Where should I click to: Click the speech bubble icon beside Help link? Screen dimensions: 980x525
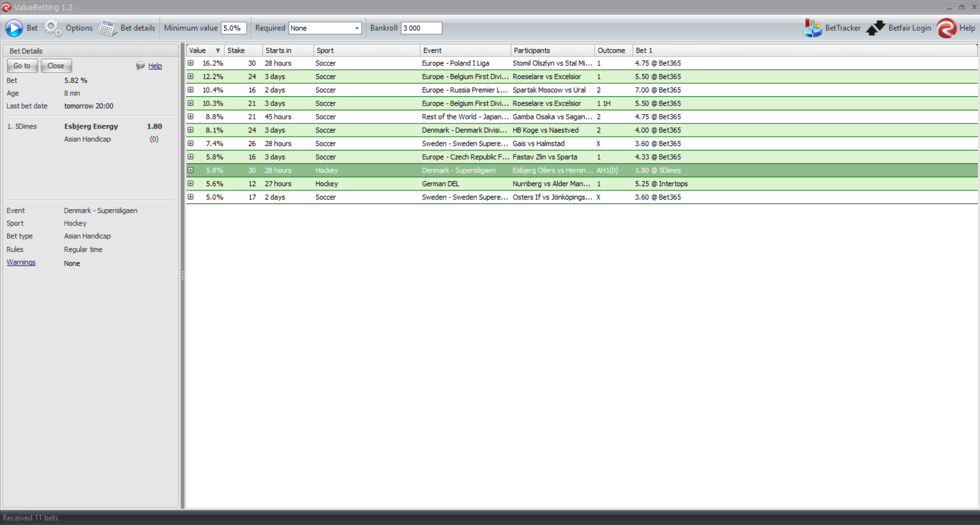[x=140, y=66]
